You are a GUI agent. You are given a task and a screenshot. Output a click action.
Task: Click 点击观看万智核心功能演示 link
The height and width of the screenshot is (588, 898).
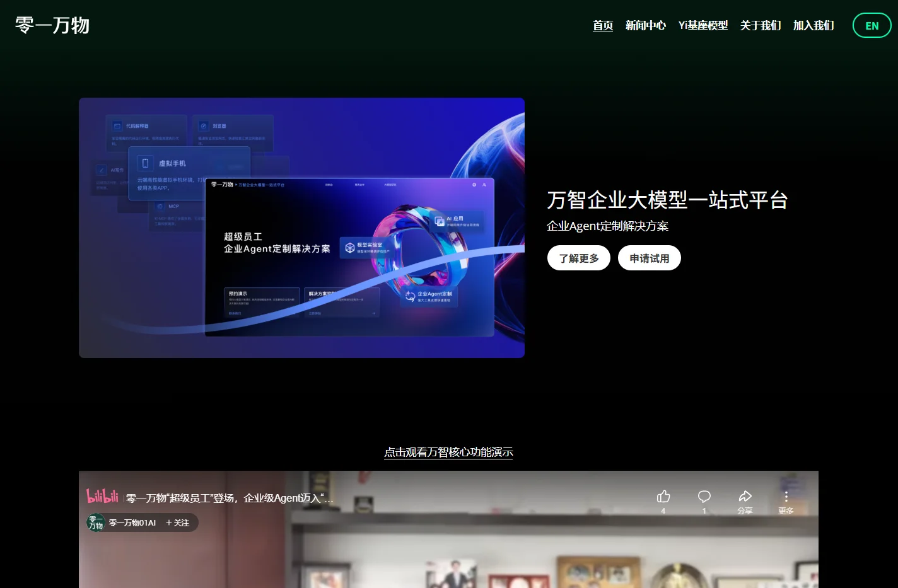pos(448,452)
